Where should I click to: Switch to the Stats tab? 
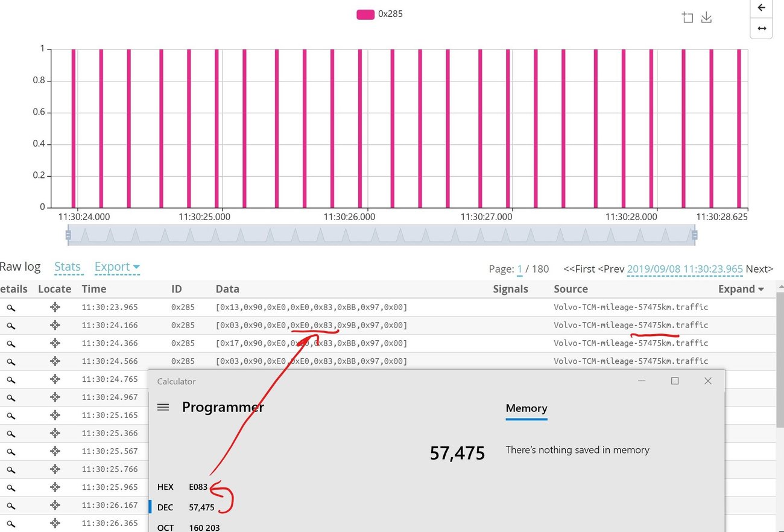click(x=68, y=267)
